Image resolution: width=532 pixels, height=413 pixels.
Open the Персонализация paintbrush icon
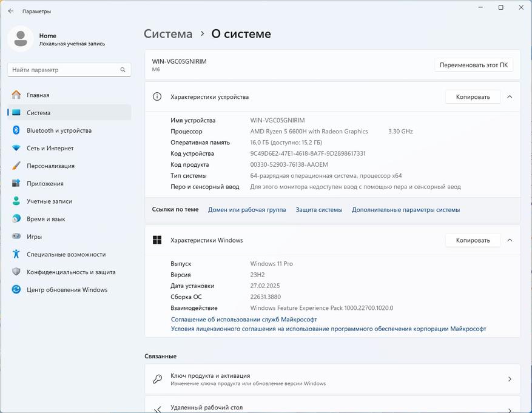click(x=16, y=166)
